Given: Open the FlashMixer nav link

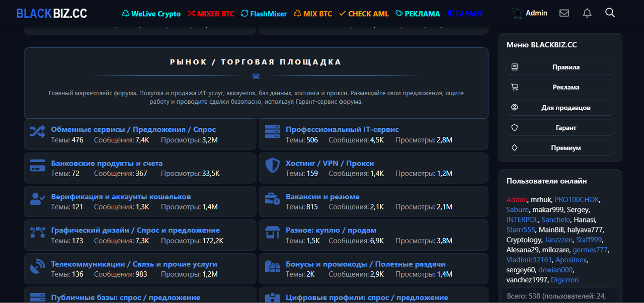Looking at the screenshot, I should [264, 14].
